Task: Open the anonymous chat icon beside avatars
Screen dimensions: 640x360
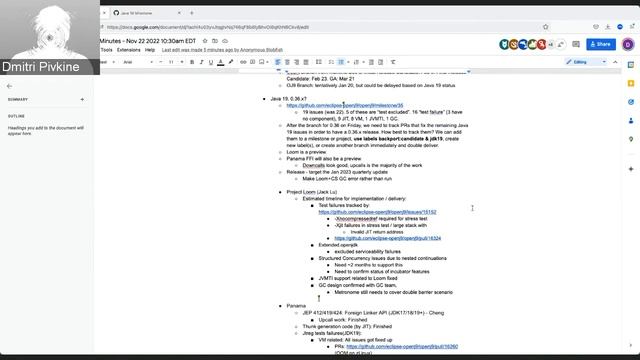Action: click(561, 44)
